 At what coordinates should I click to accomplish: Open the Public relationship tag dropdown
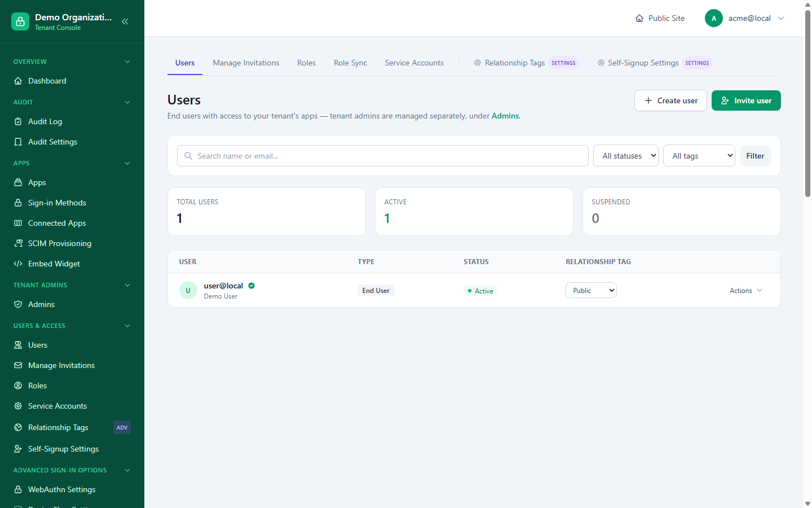591,290
